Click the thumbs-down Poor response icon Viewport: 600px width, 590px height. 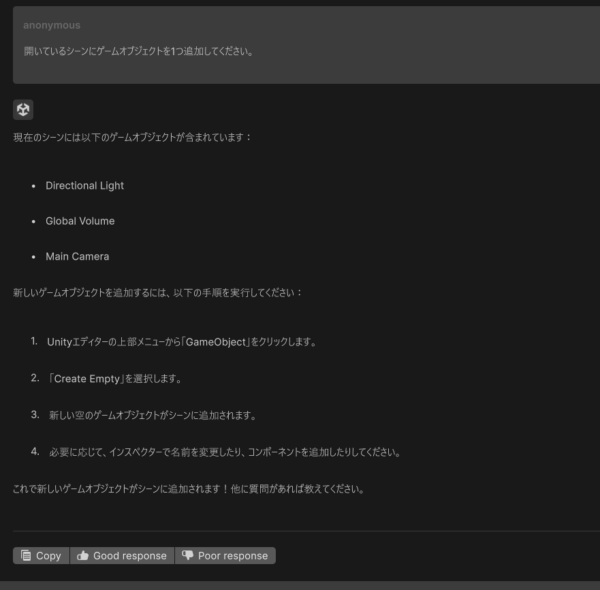click(187, 556)
